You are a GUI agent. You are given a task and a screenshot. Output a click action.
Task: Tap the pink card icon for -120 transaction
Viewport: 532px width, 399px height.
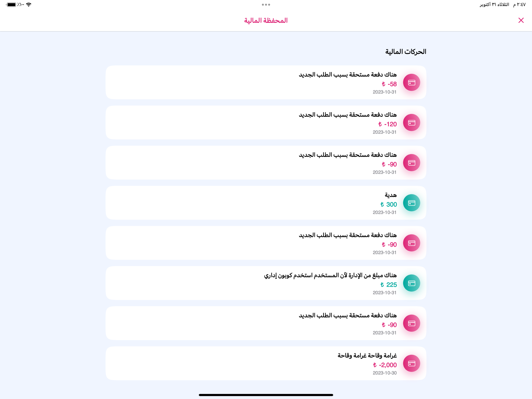pyautogui.click(x=411, y=123)
